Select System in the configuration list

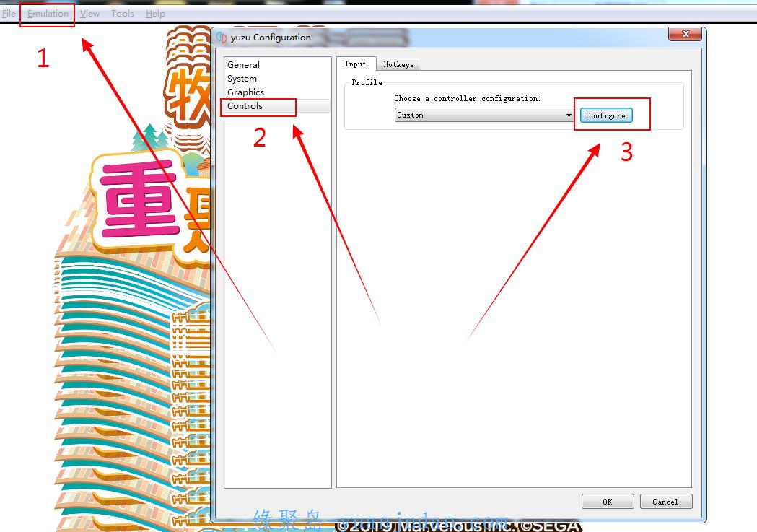pos(278,78)
